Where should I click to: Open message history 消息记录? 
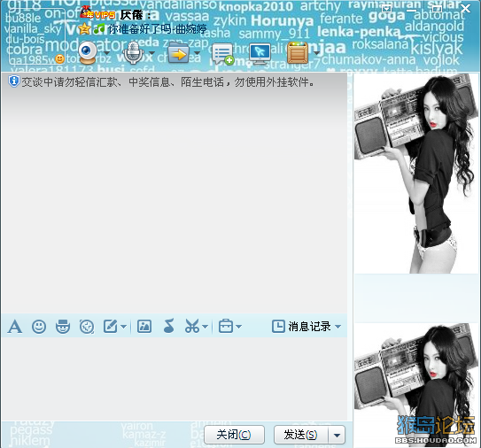point(302,327)
